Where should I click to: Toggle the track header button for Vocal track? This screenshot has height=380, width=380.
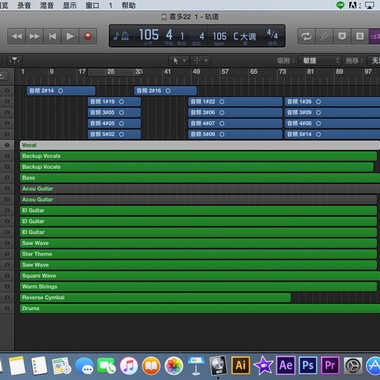7,145
